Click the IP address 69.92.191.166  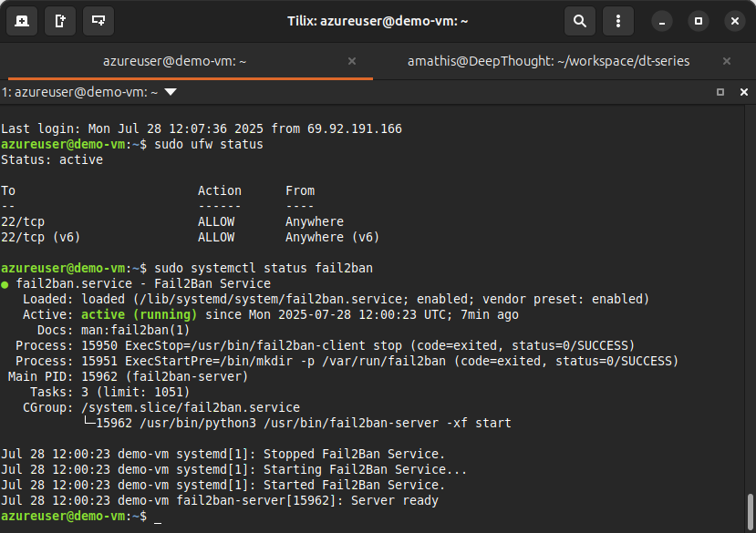(355, 129)
